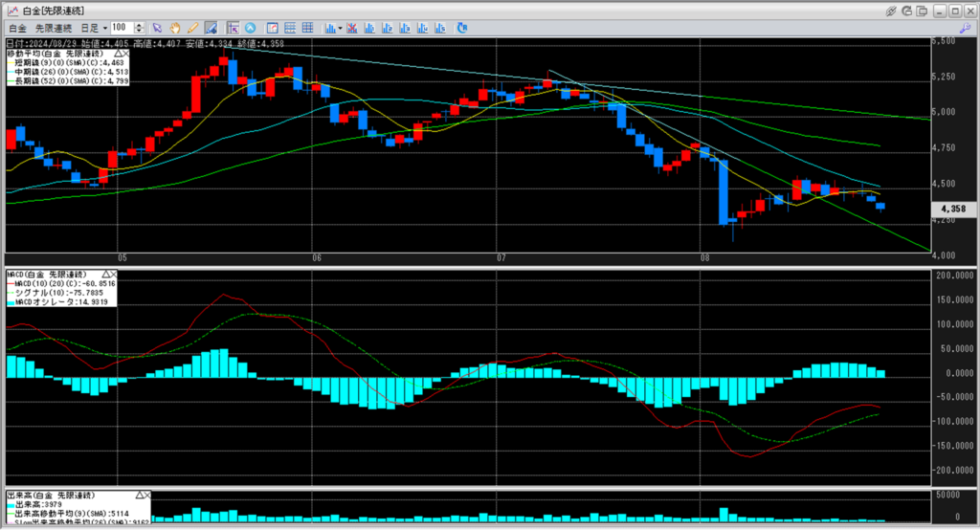Open chart settings with the wrench icon
980x530 pixels.
coord(965,28)
